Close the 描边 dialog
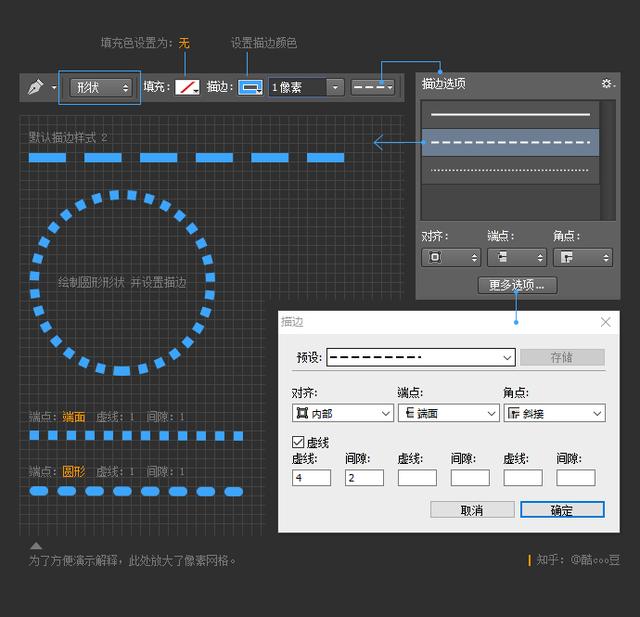Image resolution: width=640 pixels, height=617 pixels. [x=606, y=322]
